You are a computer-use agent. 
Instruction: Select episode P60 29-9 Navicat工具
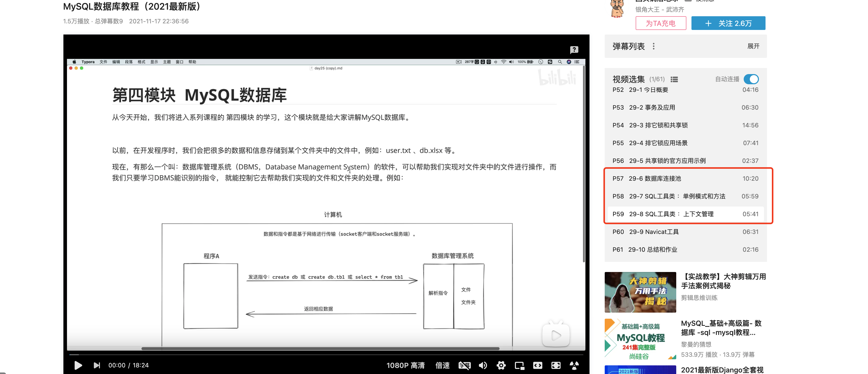(x=685, y=232)
